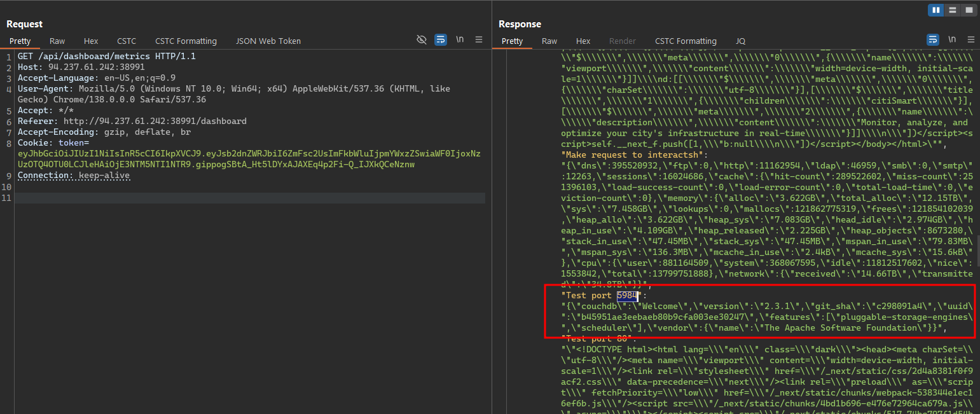Click the Host header line

pyautogui.click(x=81, y=67)
